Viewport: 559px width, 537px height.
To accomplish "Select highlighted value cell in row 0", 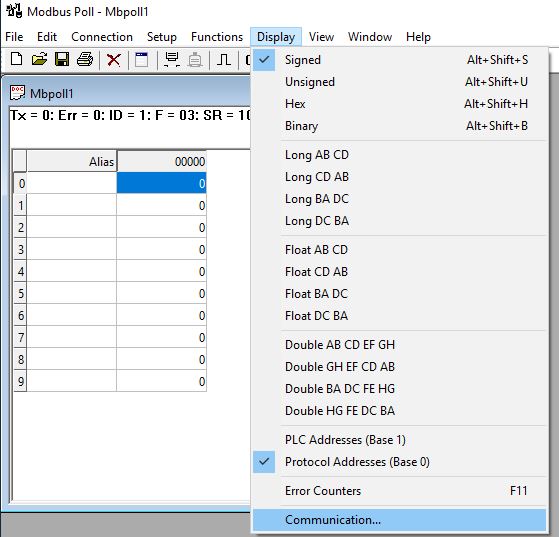I will [x=161, y=183].
